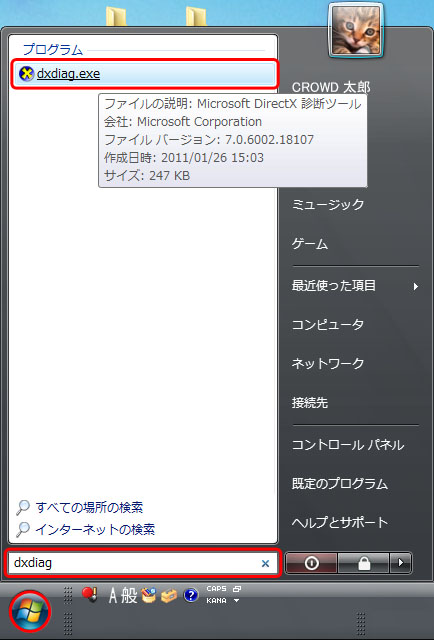Open the CROWD 太郎 user folder
The height and width of the screenshot is (640, 434).
(331, 87)
